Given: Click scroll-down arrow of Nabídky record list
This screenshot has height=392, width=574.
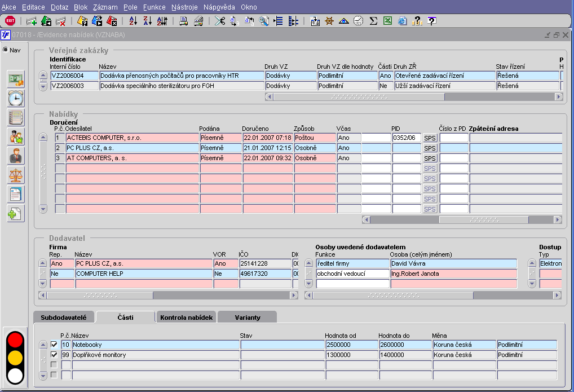Looking at the screenshot, I should 43,209.
